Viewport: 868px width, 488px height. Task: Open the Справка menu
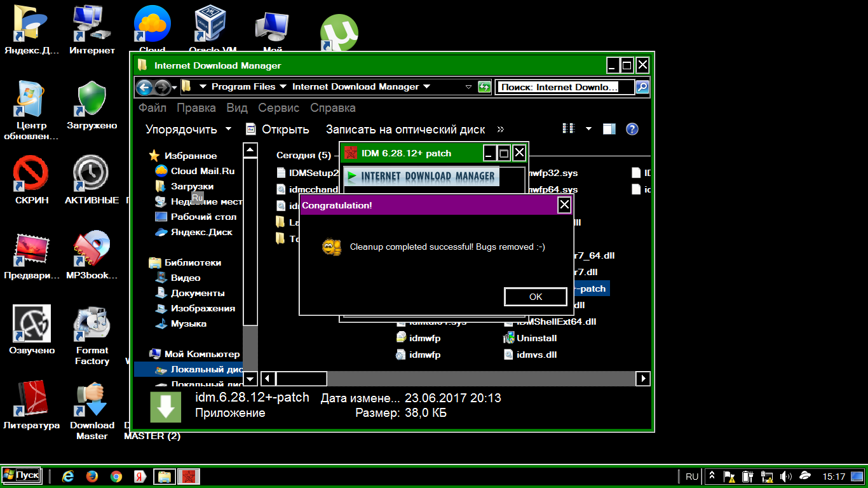(x=333, y=107)
